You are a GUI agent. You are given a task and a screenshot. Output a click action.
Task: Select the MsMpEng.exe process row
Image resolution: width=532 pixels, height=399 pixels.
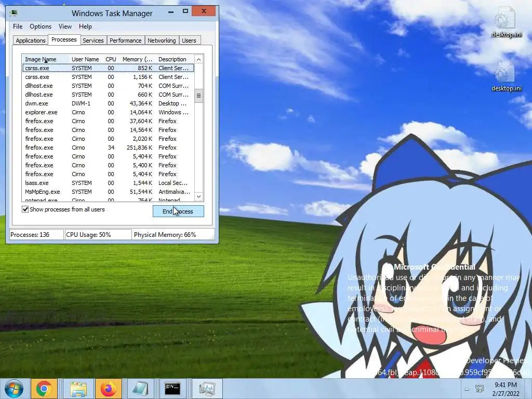108,191
